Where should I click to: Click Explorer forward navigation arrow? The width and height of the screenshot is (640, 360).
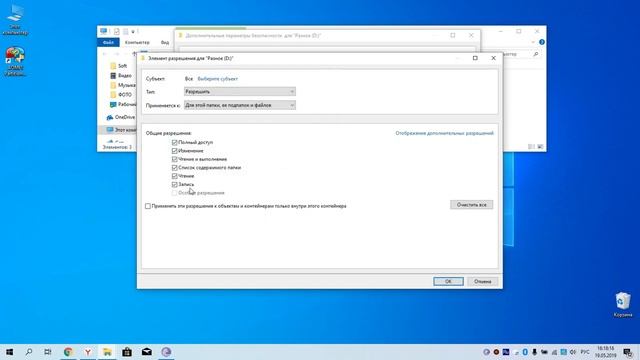116,54
